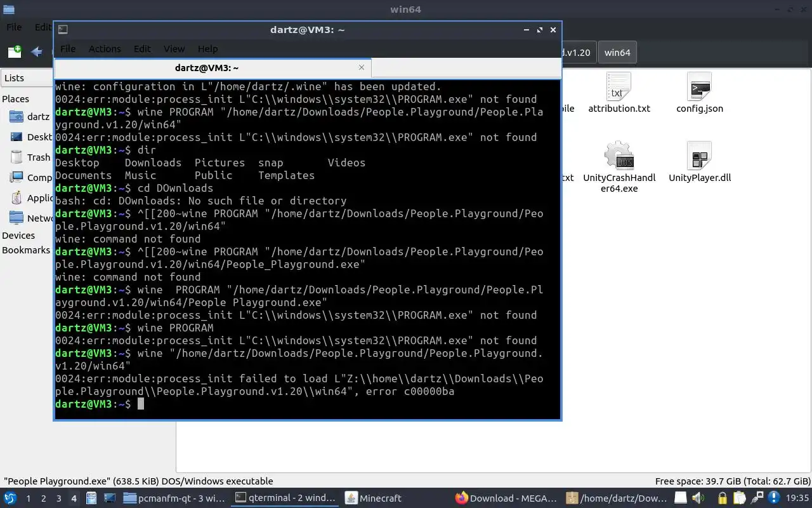The width and height of the screenshot is (812, 508).
Task: Open the clipboard tray icon
Action: coord(740,498)
